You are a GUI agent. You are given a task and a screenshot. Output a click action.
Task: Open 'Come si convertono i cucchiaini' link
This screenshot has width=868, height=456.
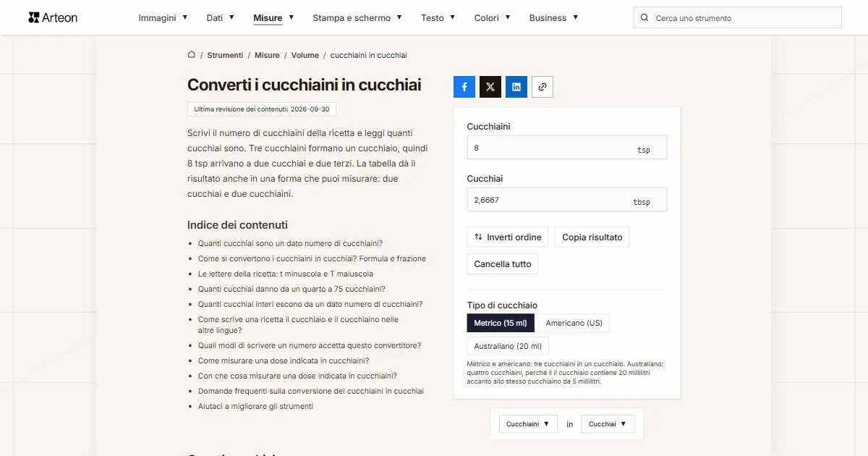(312, 258)
